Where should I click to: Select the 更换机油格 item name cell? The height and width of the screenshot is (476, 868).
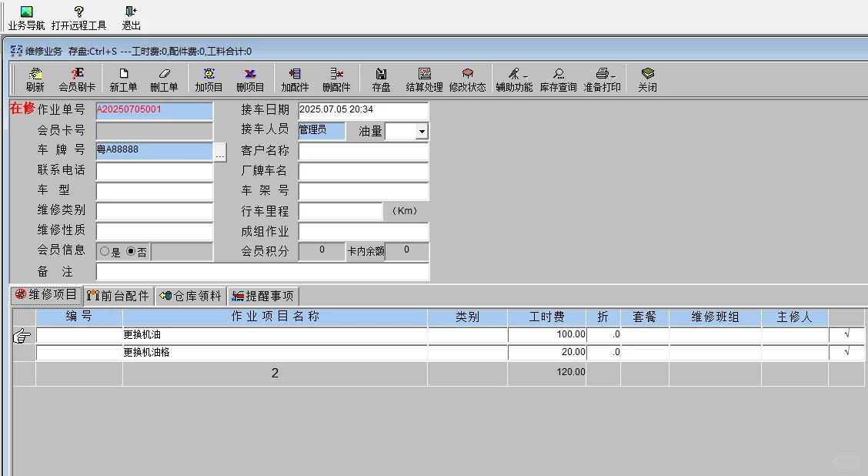[275, 352]
